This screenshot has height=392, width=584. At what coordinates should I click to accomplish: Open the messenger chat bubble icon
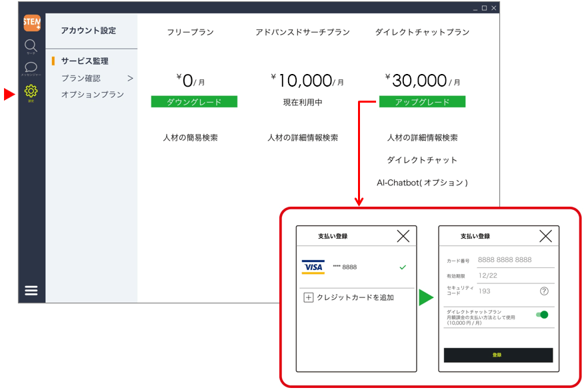tap(31, 68)
